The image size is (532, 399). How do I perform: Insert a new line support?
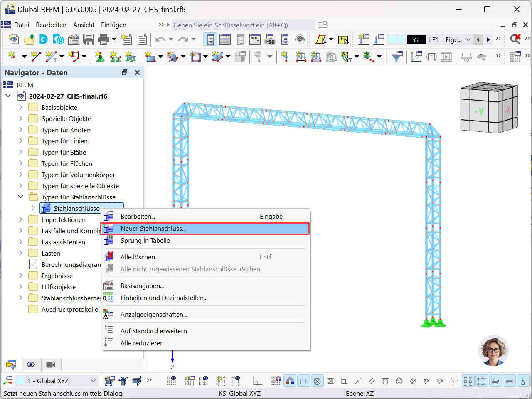[x=115, y=56]
